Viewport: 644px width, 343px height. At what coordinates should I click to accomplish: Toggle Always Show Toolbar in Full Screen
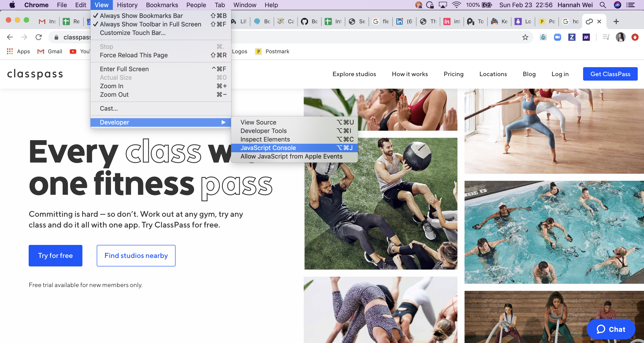pos(161,24)
